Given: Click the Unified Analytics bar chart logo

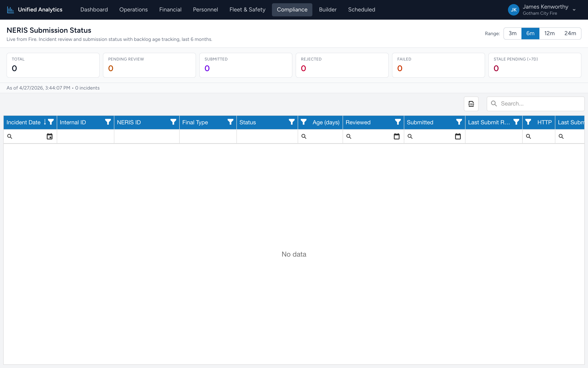Looking at the screenshot, I should (x=10, y=10).
